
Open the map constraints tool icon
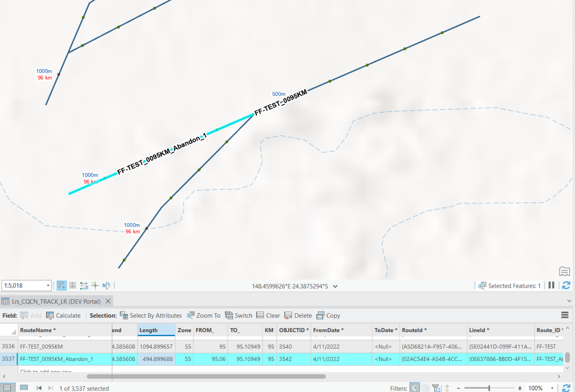point(84,285)
